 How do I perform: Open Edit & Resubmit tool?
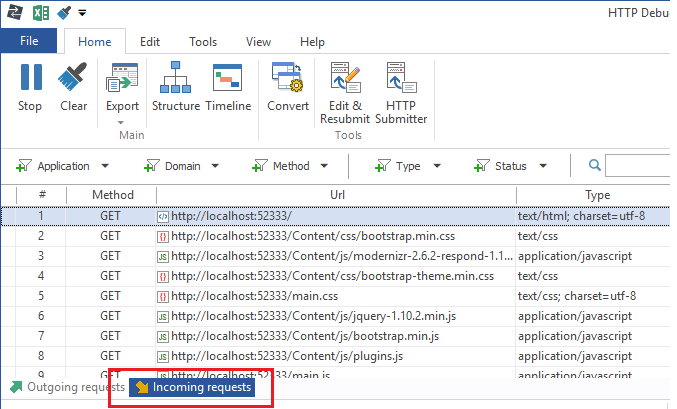coord(345,77)
